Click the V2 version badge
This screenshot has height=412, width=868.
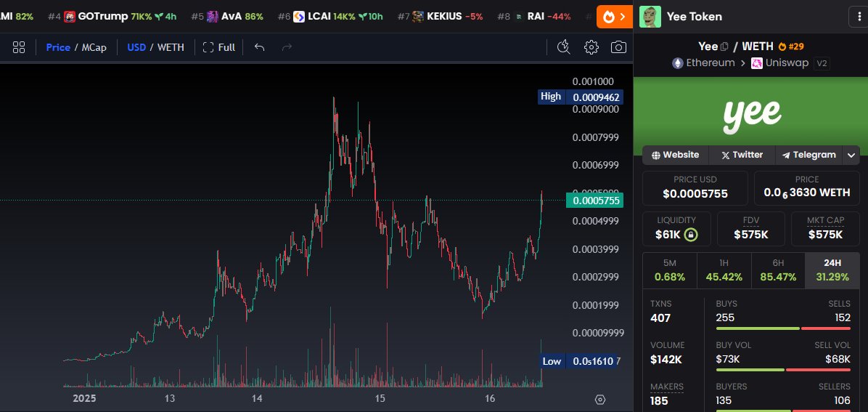pyautogui.click(x=822, y=63)
